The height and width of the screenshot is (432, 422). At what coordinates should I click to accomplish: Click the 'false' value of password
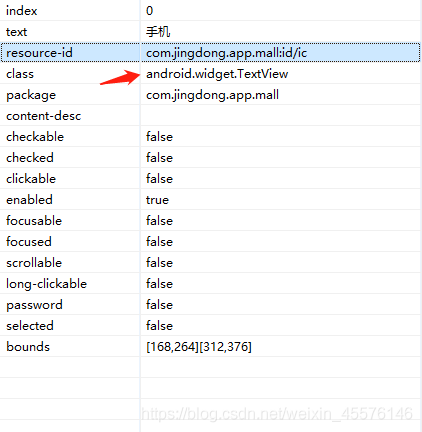point(159,305)
